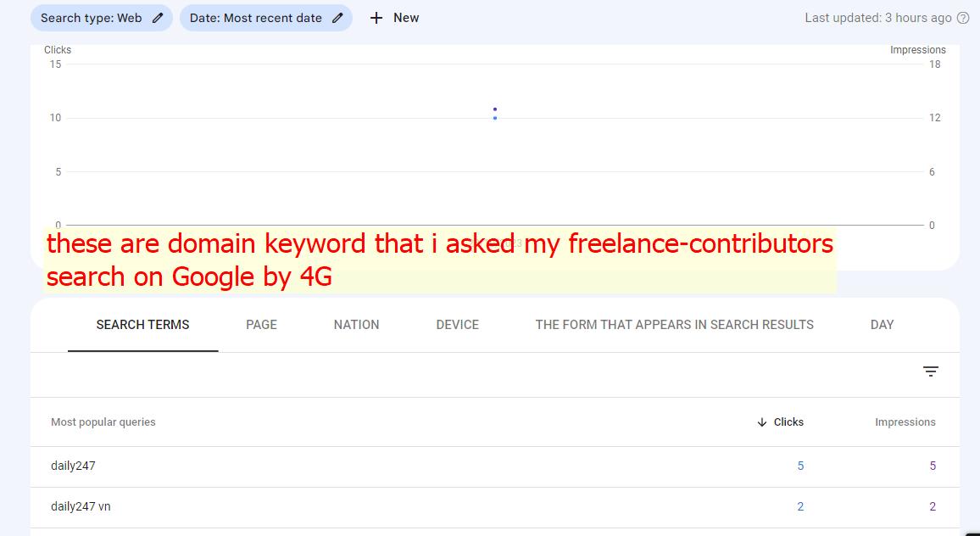Add a New filter

pyautogui.click(x=394, y=18)
